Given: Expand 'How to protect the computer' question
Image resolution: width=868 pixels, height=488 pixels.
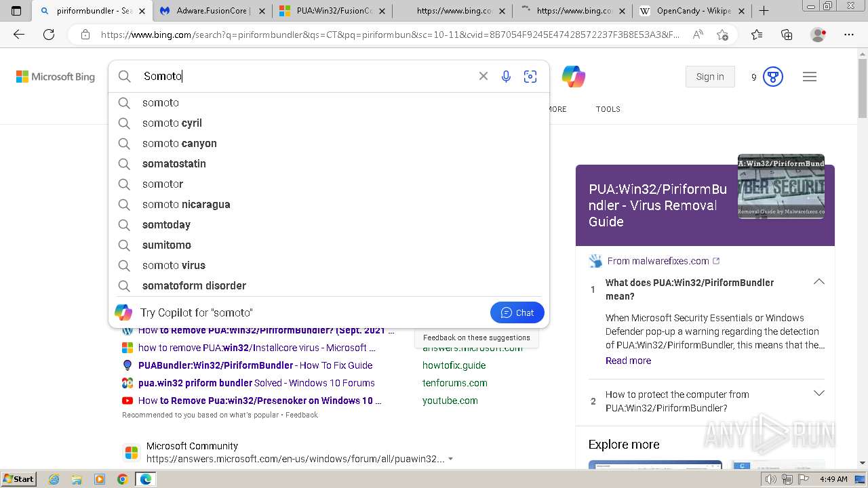Looking at the screenshot, I should tap(819, 394).
